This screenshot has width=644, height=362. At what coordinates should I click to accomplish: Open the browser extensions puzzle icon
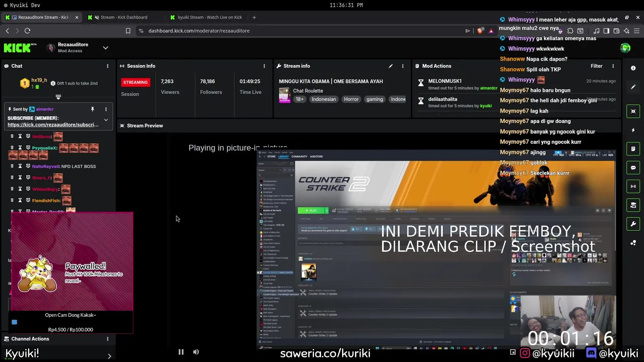point(570,31)
